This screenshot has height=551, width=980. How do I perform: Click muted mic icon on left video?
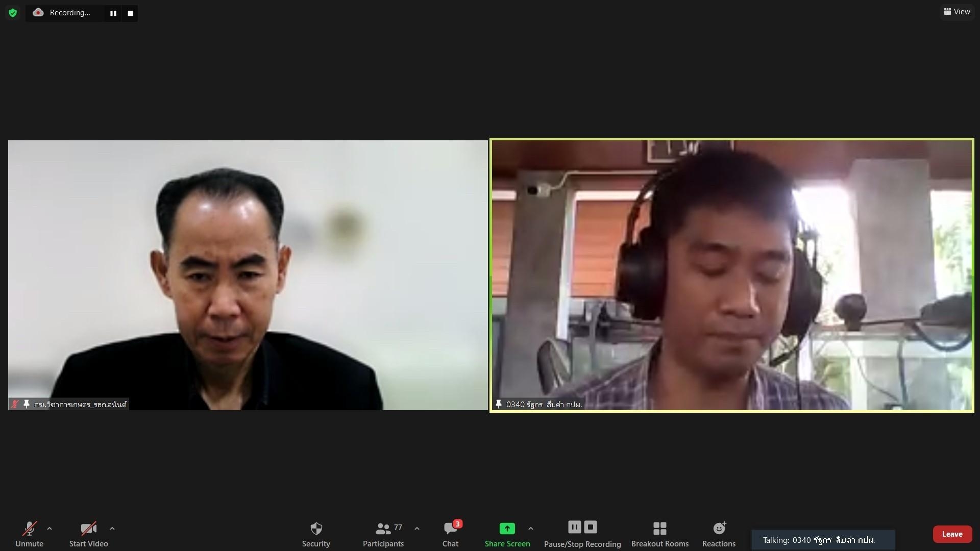[15, 404]
